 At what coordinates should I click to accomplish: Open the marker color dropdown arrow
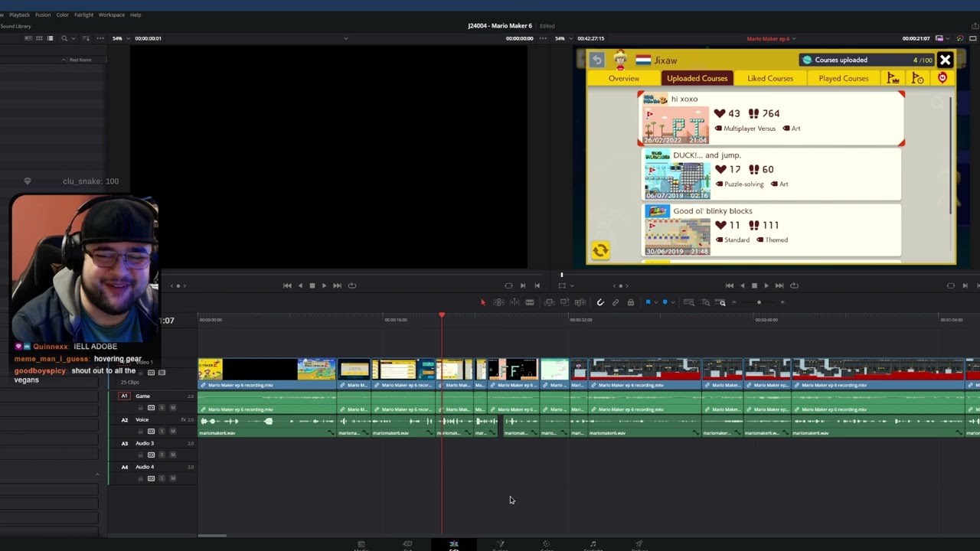coord(672,302)
